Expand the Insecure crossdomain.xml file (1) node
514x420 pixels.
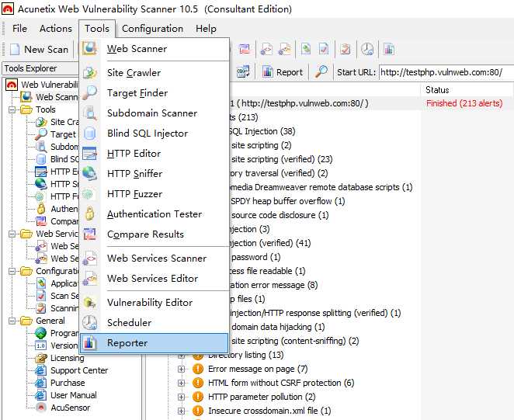pos(181,411)
